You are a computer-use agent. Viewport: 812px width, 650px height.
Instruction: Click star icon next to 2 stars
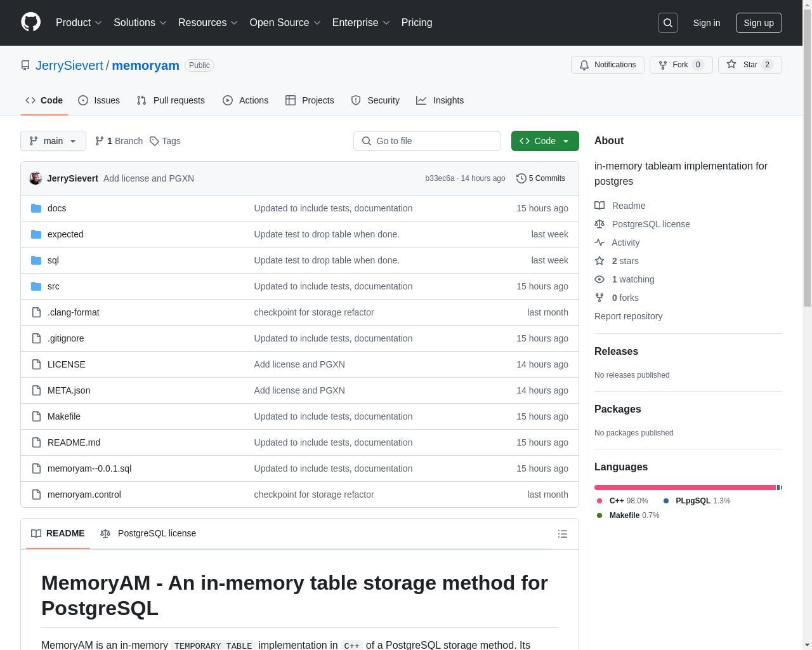tap(599, 261)
